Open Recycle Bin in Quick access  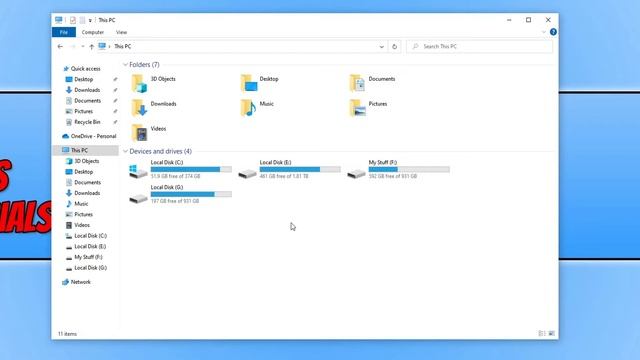click(83, 122)
